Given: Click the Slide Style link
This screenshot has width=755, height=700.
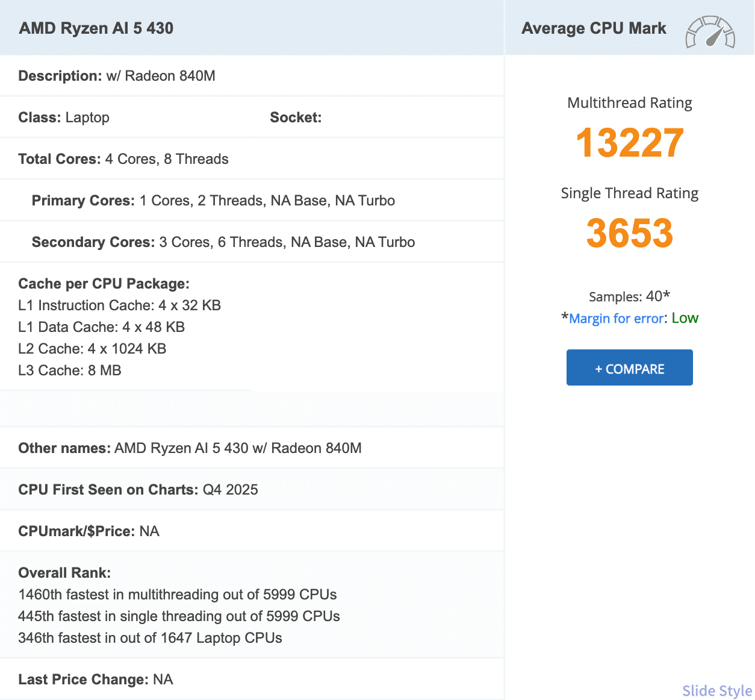Looking at the screenshot, I should pyautogui.click(x=717, y=690).
